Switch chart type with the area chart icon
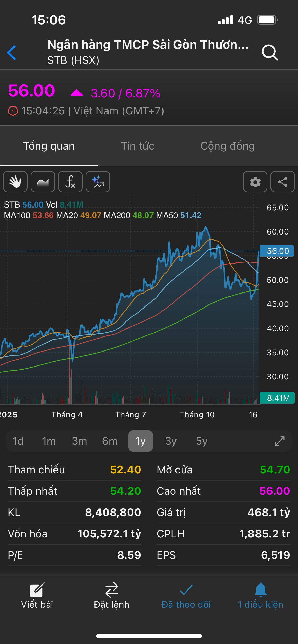The image size is (298, 644). (43, 182)
